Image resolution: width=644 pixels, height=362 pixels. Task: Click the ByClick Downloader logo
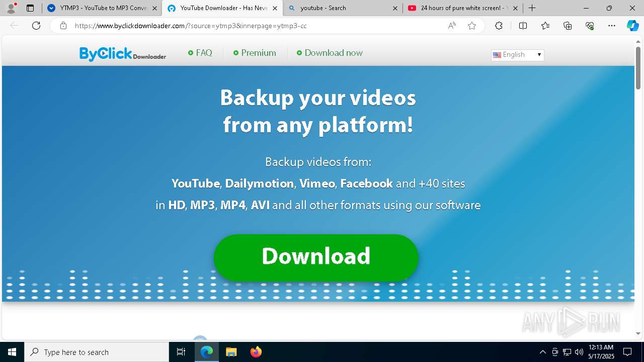tap(123, 53)
